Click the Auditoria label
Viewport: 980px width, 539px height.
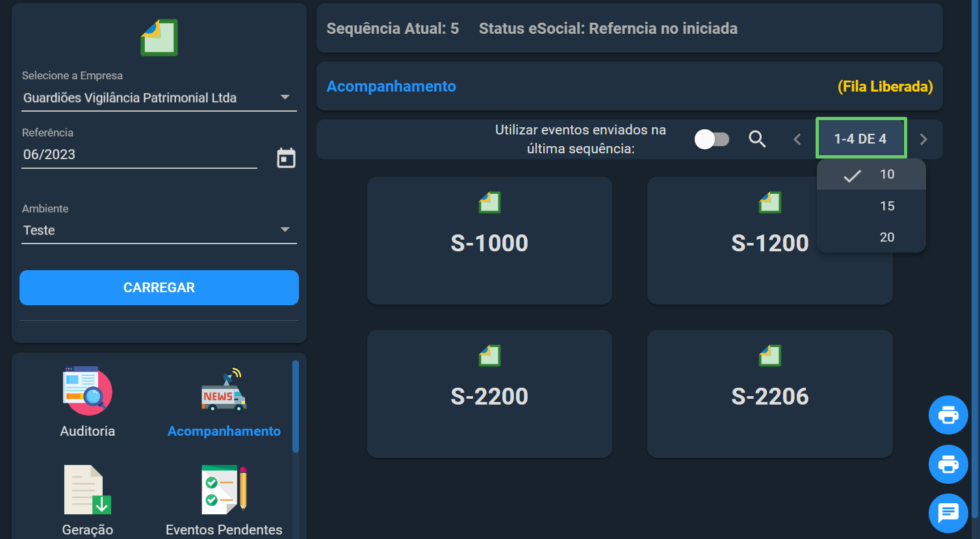click(x=88, y=431)
